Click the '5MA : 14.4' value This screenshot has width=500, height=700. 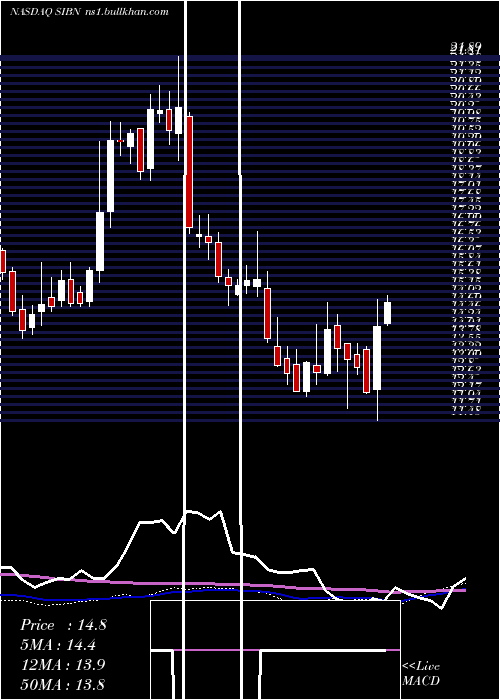point(58,645)
